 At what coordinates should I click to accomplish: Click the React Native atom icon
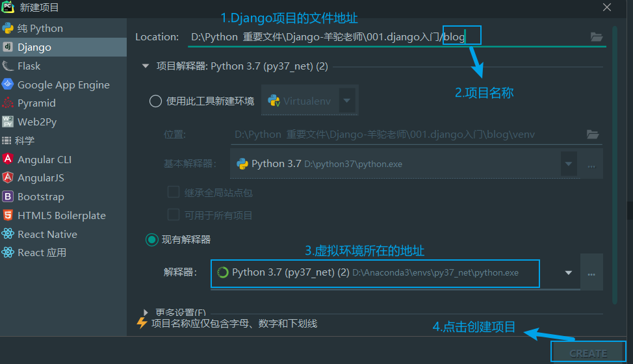[8, 233]
